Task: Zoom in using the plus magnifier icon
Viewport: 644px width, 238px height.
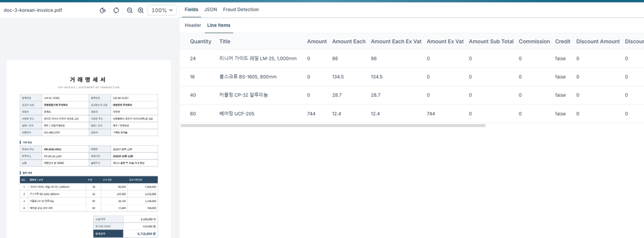Action: pos(141,10)
